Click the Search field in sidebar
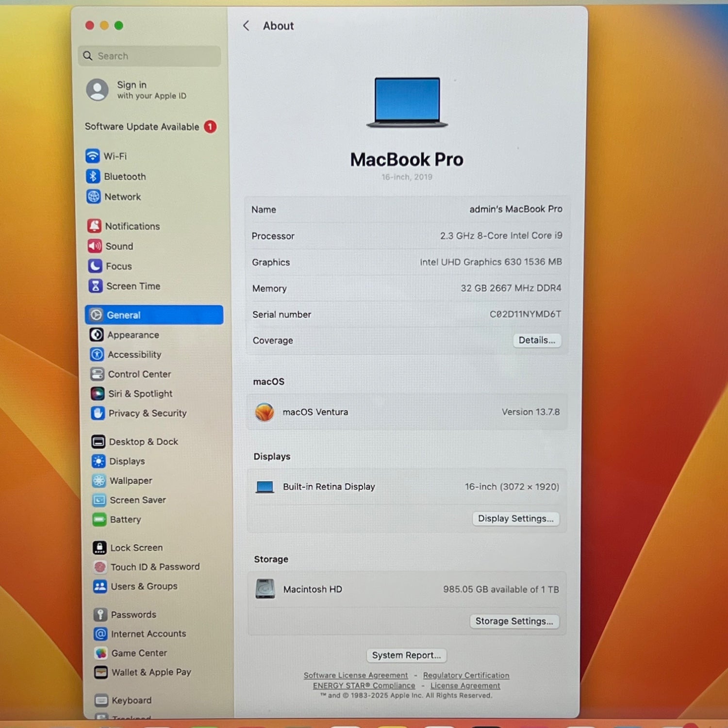 tap(149, 56)
